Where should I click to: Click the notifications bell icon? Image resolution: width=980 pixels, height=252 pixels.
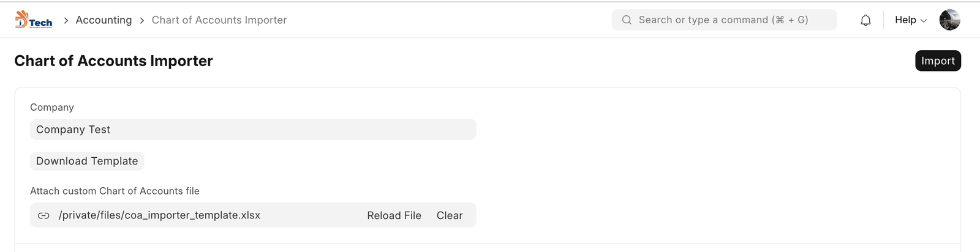tap(865, 20)
